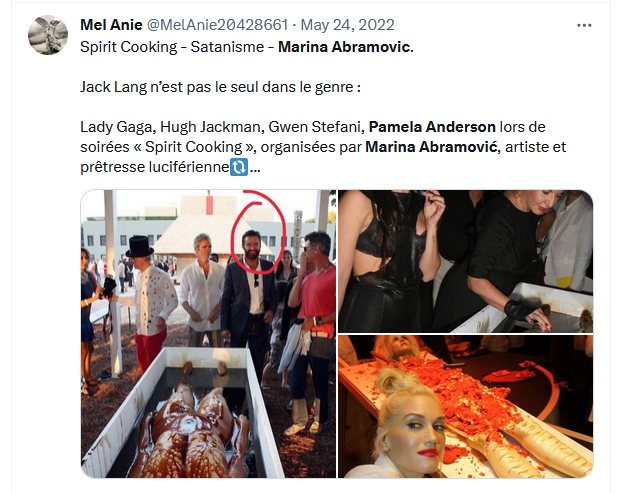
Task: Open the @MelAnie20428661 handle link
Action: (218, 25)
